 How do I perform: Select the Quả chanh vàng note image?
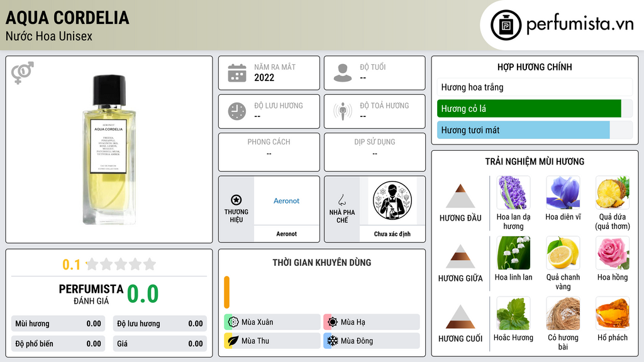point(563,253)
